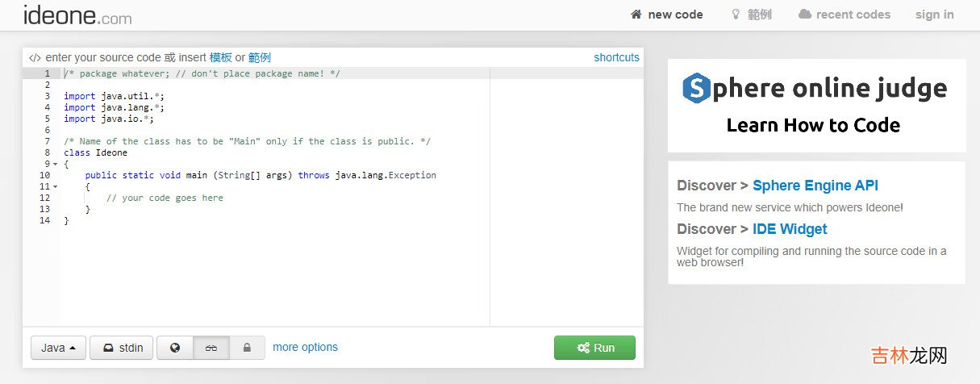Click the ideone.com logo

tap(77, 15)
